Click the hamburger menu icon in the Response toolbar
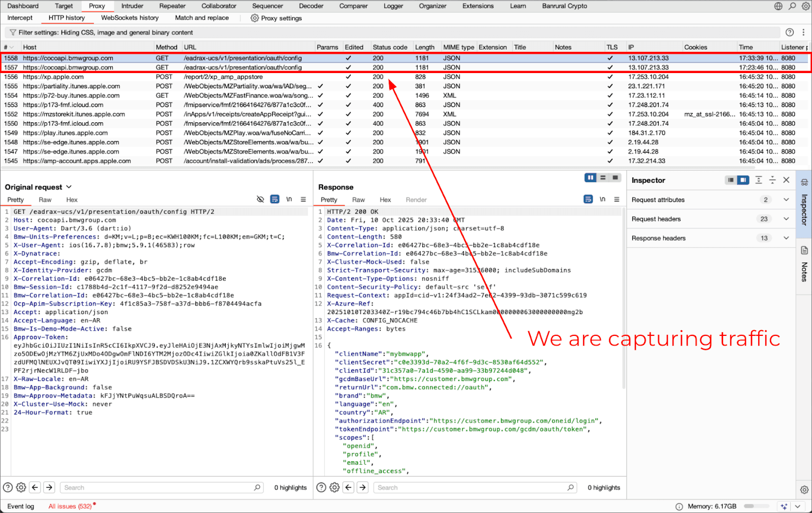Viewport: 812px width, 513px height. pyautogui.click(x=616, y=199)
